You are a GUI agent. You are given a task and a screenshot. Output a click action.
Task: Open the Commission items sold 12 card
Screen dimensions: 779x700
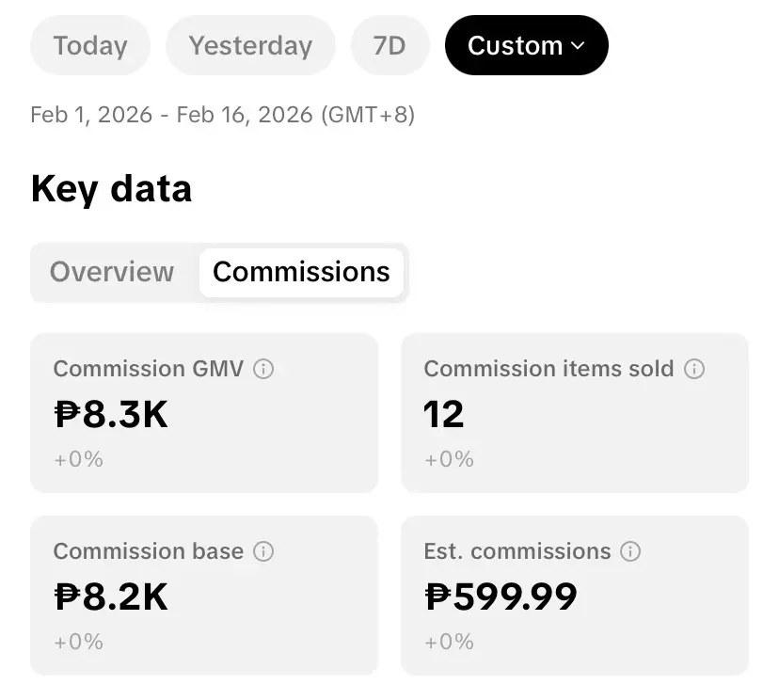[575, 413]
